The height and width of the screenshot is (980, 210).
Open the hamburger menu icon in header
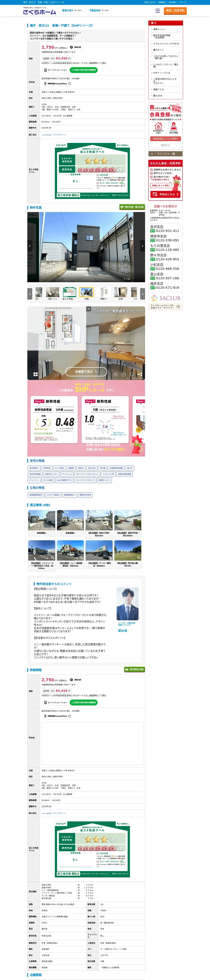(157, 11)
